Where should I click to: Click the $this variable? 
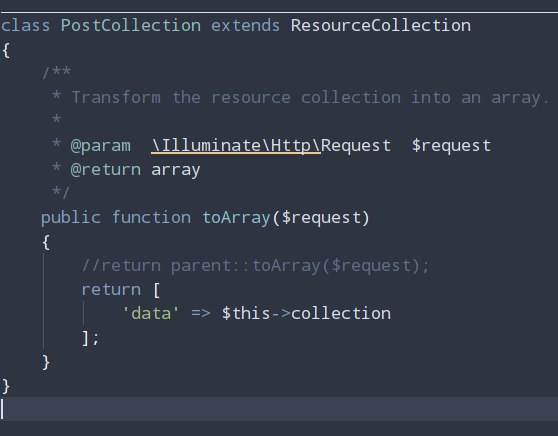pos(246,314)
